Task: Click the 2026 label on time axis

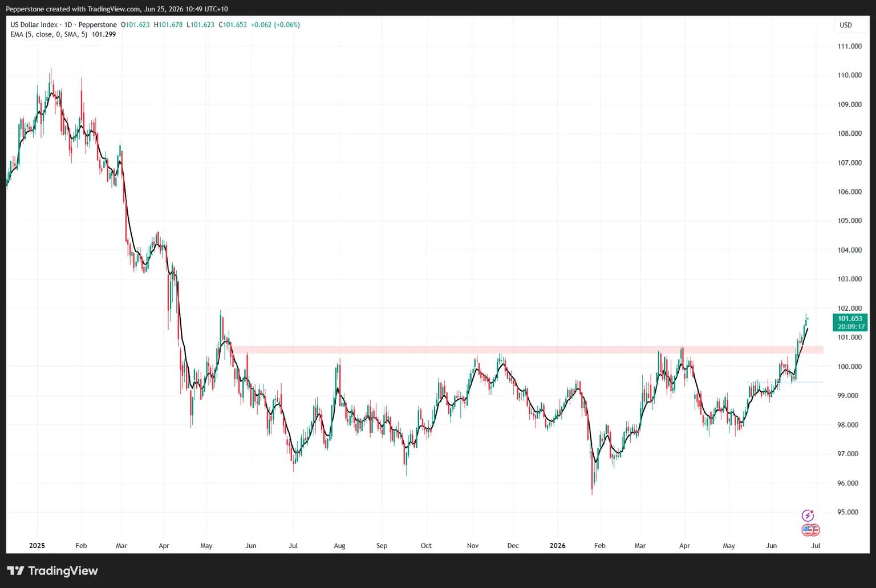Action: [557, 546]
